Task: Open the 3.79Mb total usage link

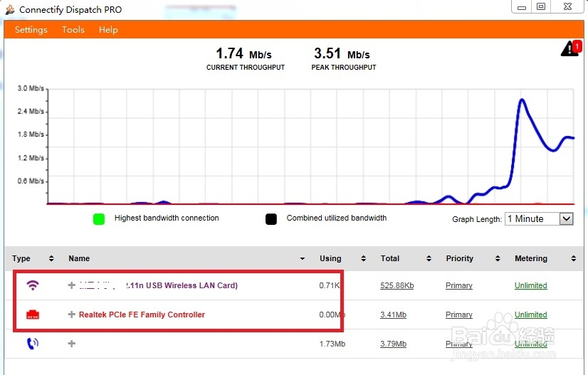Action: click(393, 344)
